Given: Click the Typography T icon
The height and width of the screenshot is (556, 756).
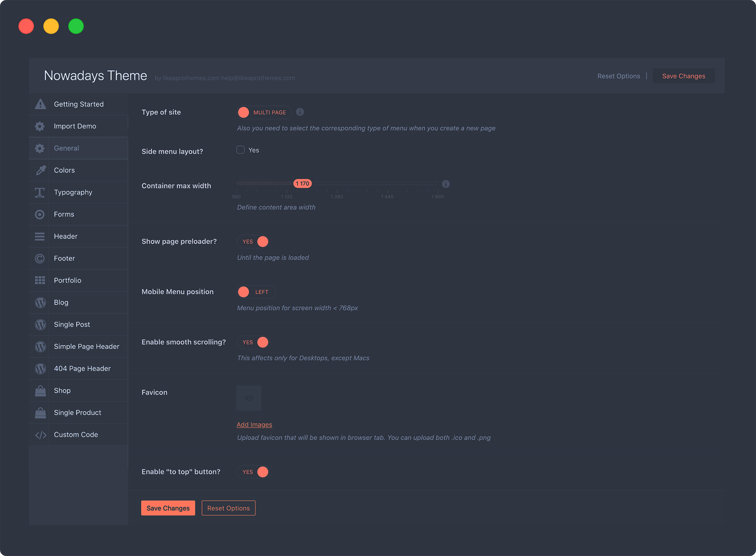Looking at the screenshot, I should point(40,192).
